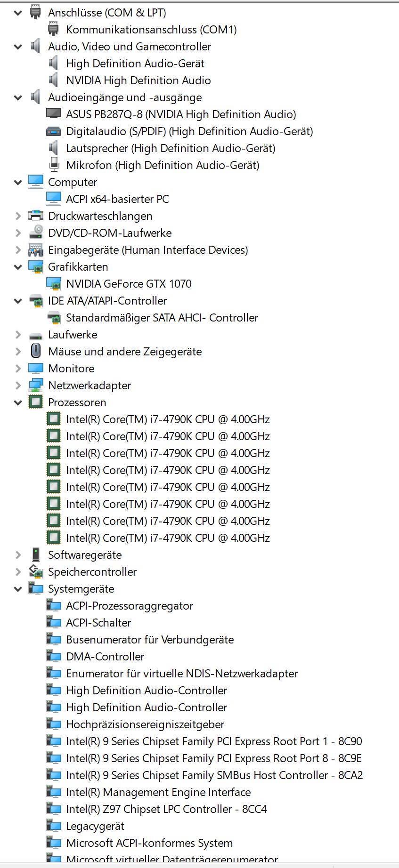399x868 pixels.
Task: Select SMBus Host Controller - 8CA2
Action: (214, 775)
